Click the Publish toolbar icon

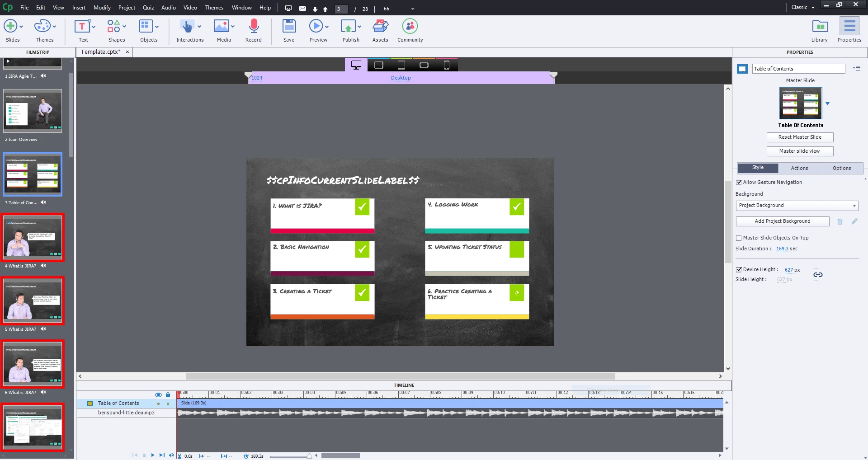(x=348, y=26)
